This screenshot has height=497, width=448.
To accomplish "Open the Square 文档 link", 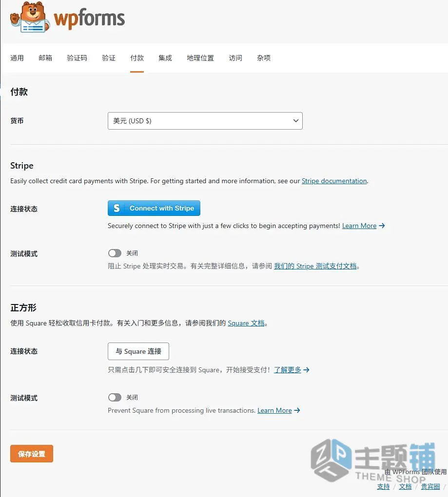I will tap(246, 323).
